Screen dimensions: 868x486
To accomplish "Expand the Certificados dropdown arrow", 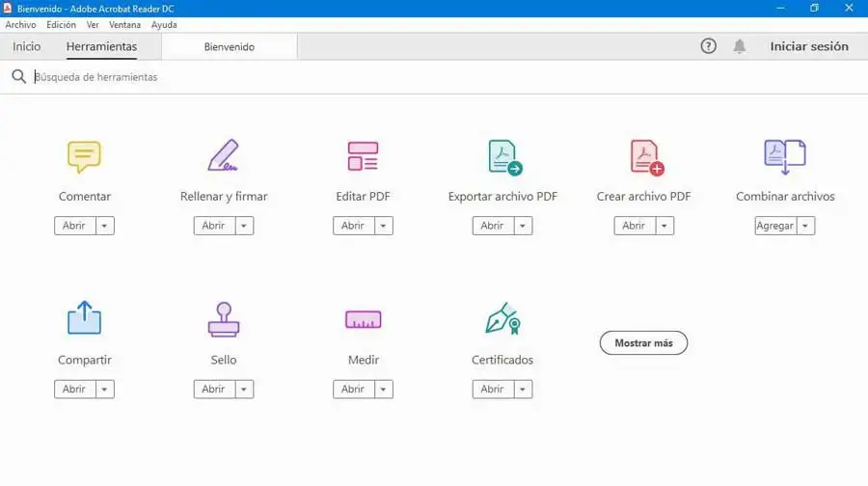I will tap(523, 390).
